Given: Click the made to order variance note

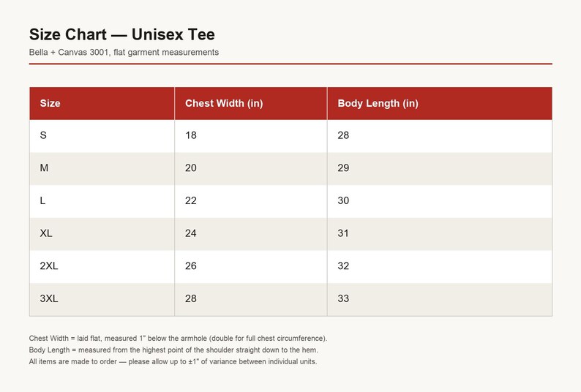Looking at the screenshot, I should (x=173, y=361).
